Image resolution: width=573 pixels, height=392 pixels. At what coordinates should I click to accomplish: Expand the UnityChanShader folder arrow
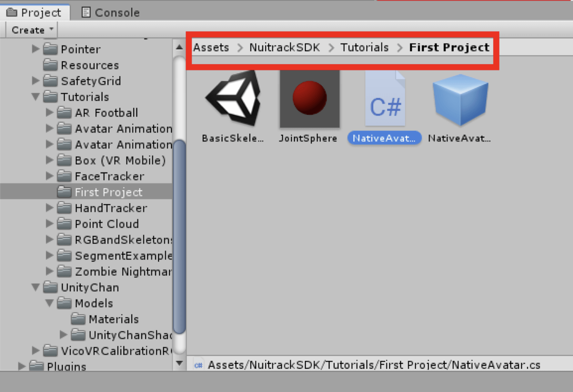(x=64, y=335)
